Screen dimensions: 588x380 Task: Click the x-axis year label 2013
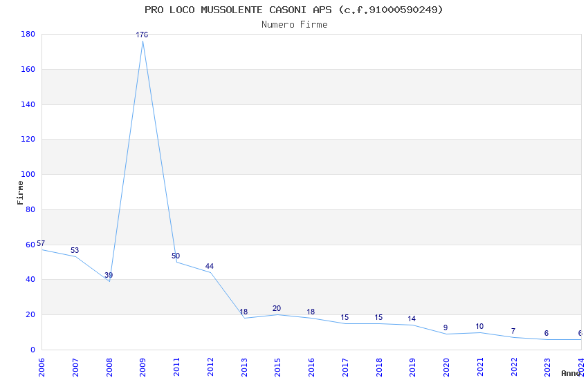[244, 367]
